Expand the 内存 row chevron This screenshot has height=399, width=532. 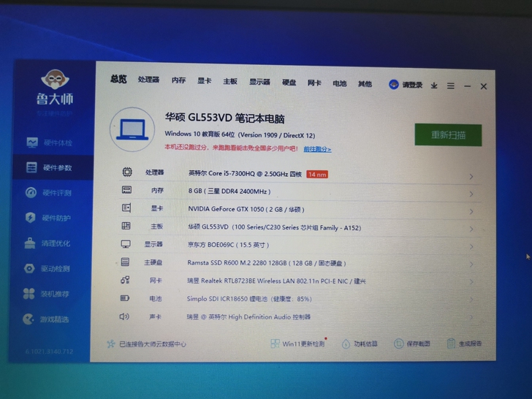pyautogui.click(x=471, y=194)
